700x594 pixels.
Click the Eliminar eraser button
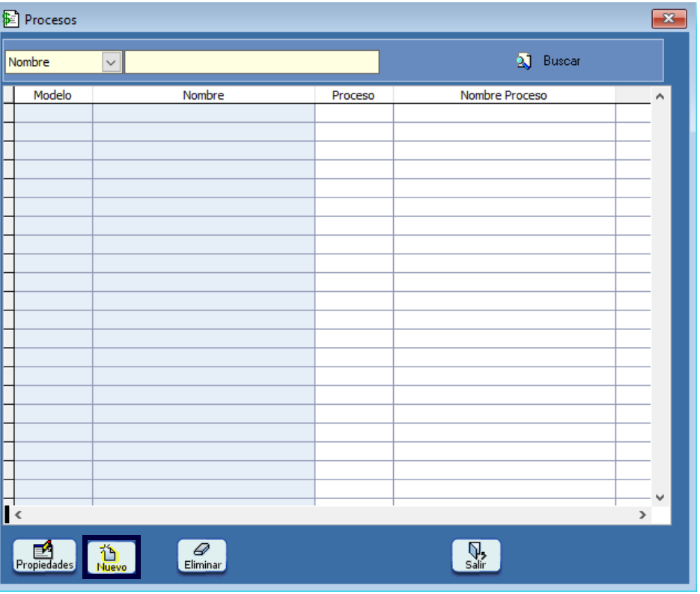(202, 556)
